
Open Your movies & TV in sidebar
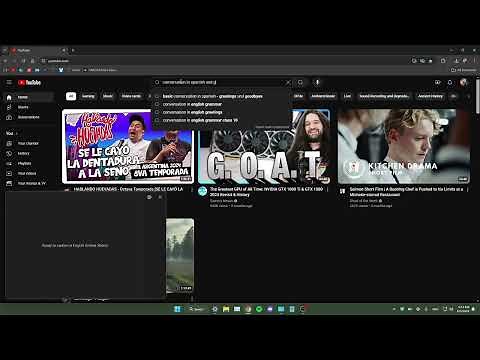(29, 183)
